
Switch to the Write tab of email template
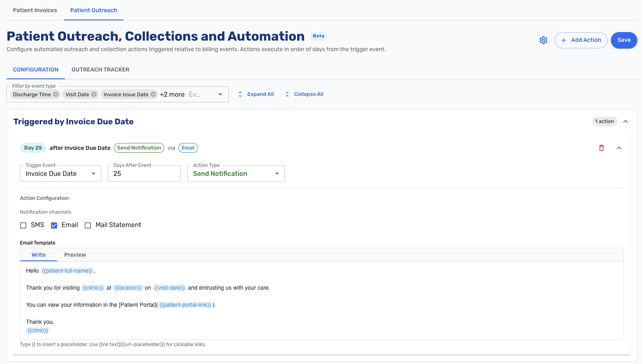[39, 255]
